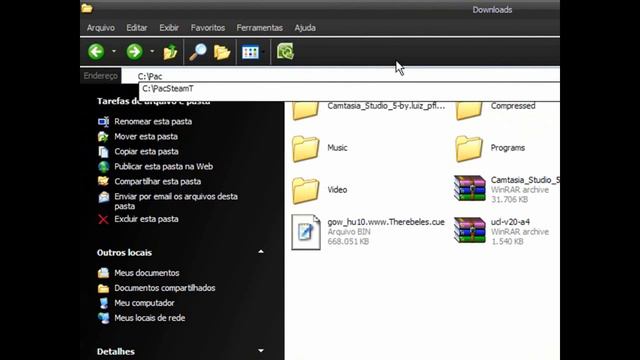Viewport: 640px width, 360px height.
Task: Toggle the Folders pane button
Action: [x=222, y=52]
